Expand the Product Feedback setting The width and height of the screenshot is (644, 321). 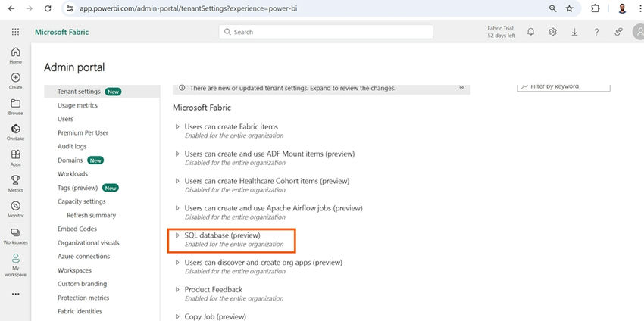click(x=177, y=289)
